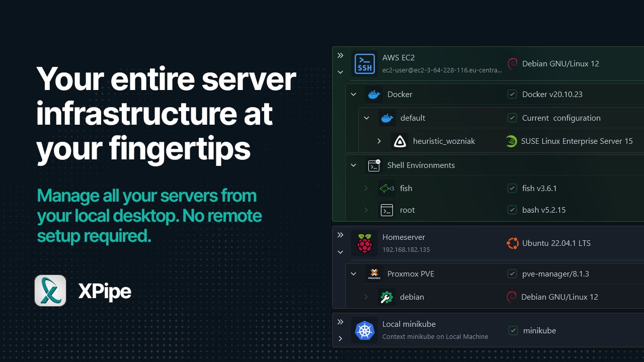Click the checkmark beside fish v3.6.1

tap(512, 189)
